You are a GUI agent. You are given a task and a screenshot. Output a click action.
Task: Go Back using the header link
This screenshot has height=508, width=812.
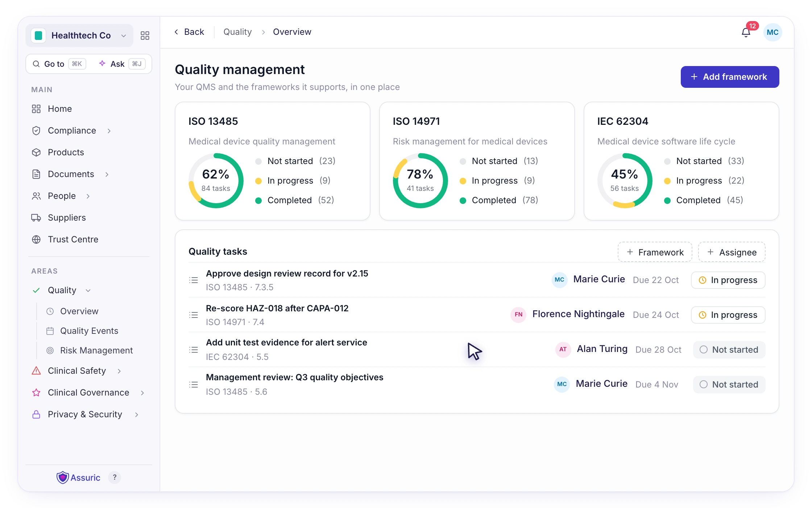pos(189,32)
